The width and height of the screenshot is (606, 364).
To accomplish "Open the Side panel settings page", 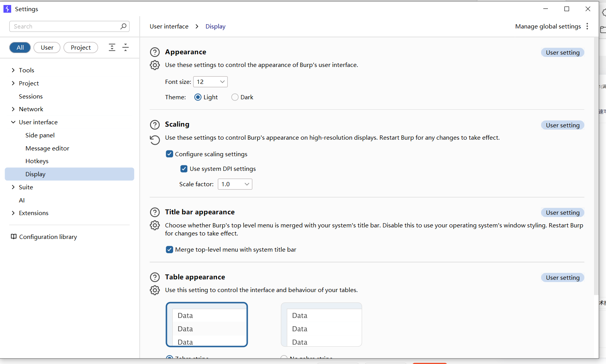I will pyautogui.click(x=40, y=135).
